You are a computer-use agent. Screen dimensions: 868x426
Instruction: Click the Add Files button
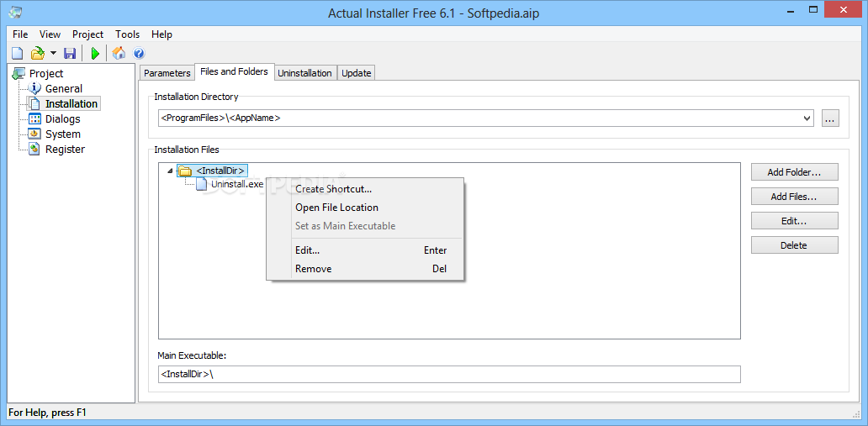tap(794, 197)
